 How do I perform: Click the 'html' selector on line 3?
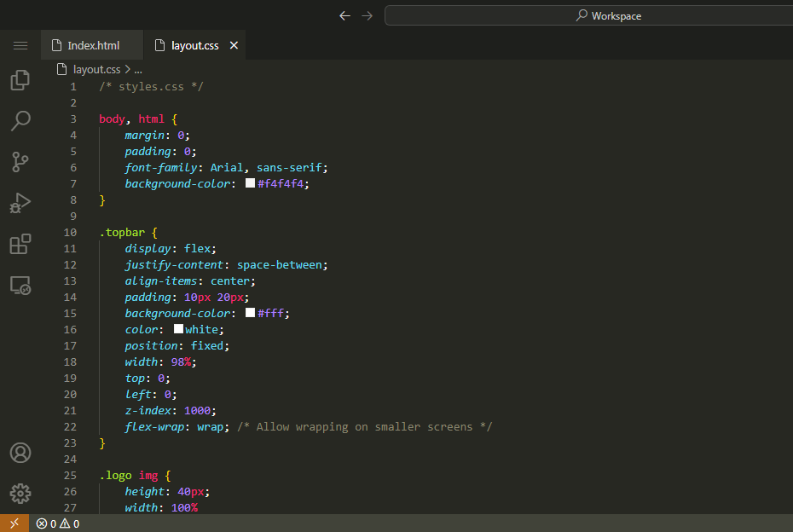click(x=151, y=119)
